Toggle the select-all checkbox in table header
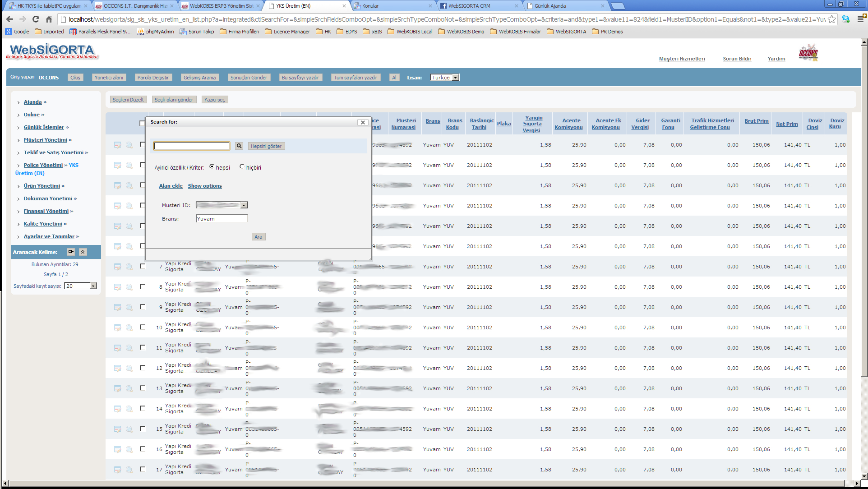This screenshot has height=489, width=868. pos(142,123)
